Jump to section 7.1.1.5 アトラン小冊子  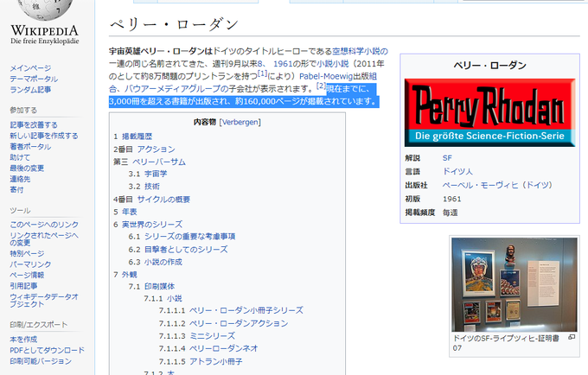(x=201, y=361)
